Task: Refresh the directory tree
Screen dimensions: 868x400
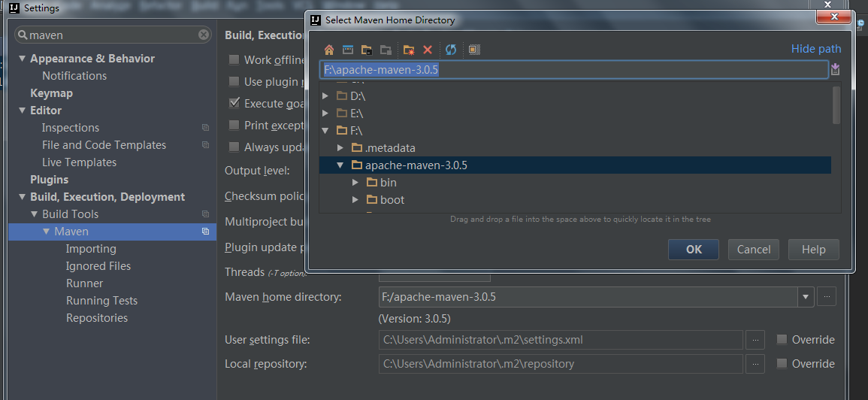Action: [x=451, y=50]
